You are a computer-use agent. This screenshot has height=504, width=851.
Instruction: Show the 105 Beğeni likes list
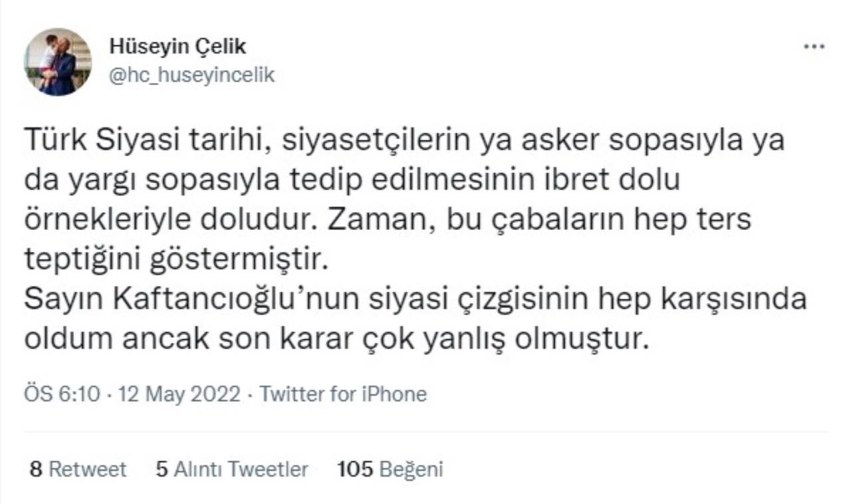[x=390, y=469]
